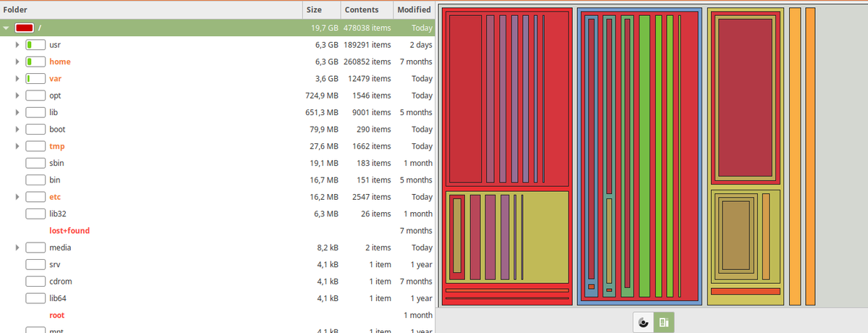Select the orange home folder name

pyautogui.click(x=60, y=62)
